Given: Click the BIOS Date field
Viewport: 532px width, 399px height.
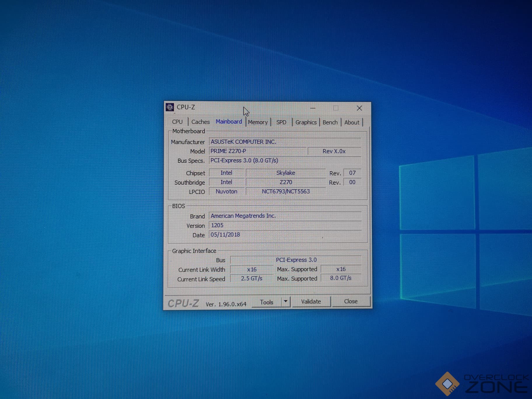Looking at the screenshot, I should tap(285, 235).
